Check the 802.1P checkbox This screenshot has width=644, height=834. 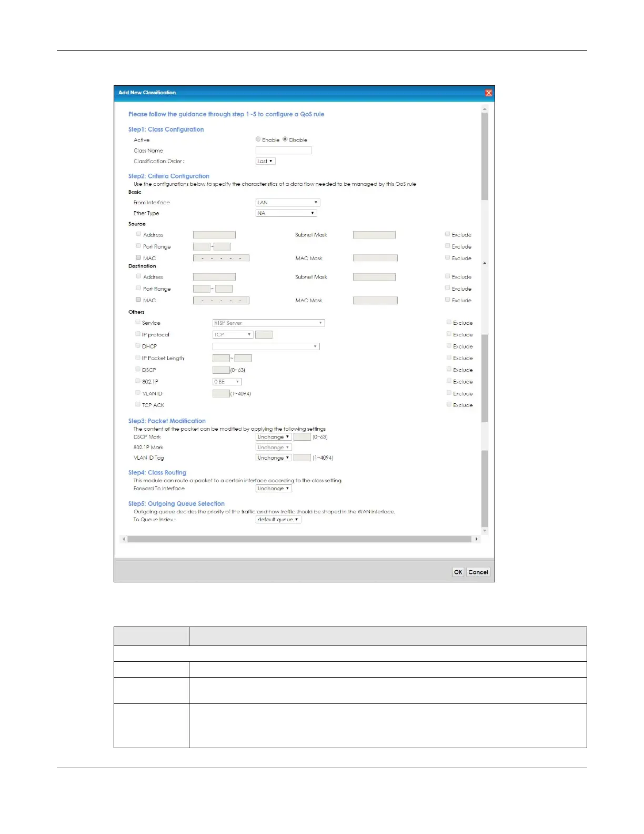click(137, 381)
